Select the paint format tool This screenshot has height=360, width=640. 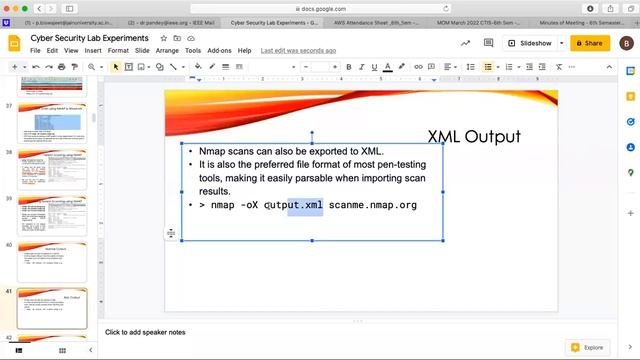click(x=74, y=67)
